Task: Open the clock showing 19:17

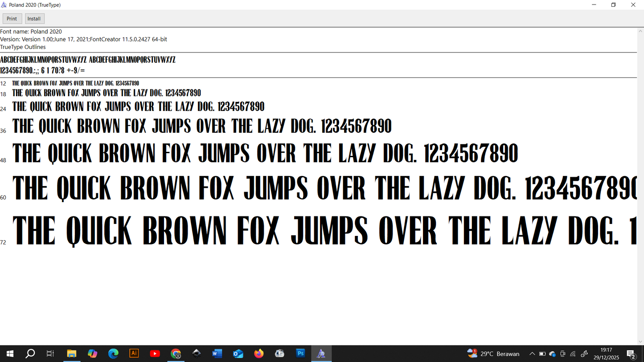Action: [606, 354]
